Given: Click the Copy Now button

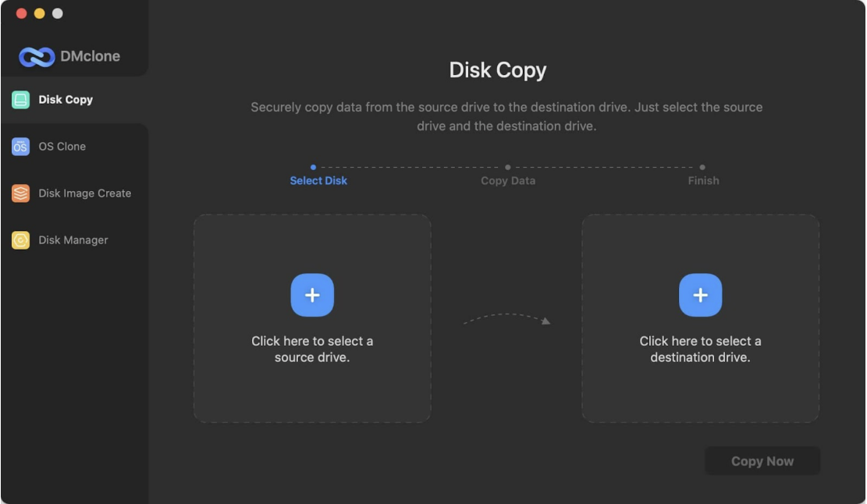Looking at the screenshot, I should pyautogui.click(x=762, y=461).
